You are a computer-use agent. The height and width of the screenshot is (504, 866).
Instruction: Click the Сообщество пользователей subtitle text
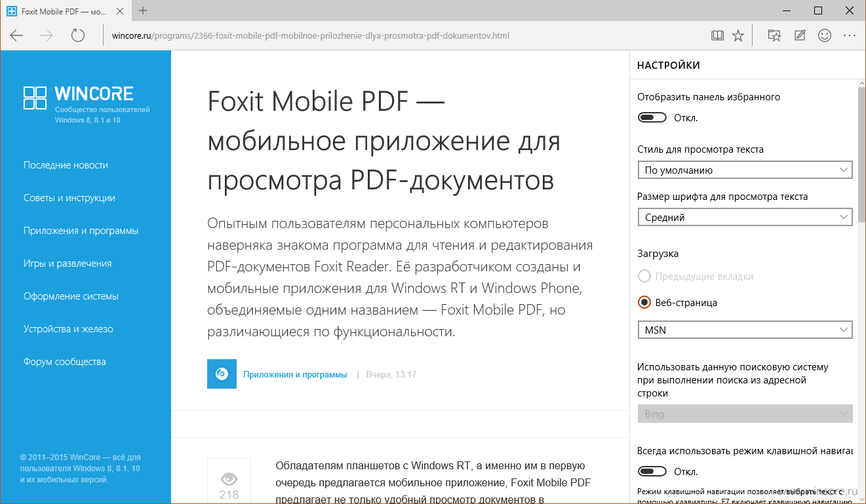pyautogui.click(x=102, y=109)
